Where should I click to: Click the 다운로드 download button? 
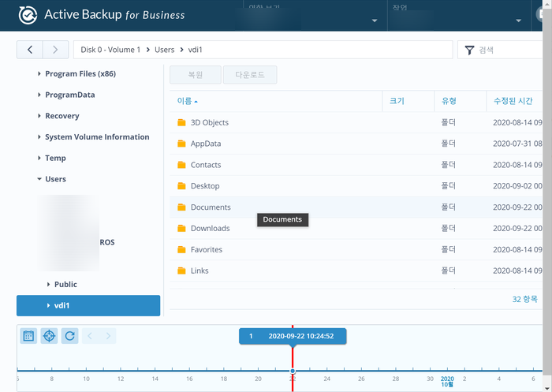pyautogui.click(x=250, y=75)
